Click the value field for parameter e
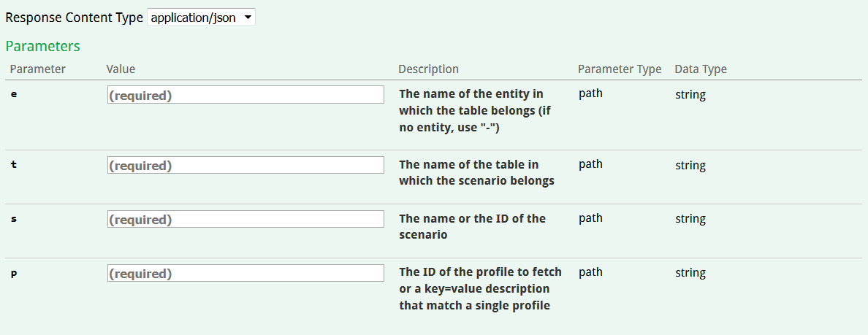The width and height of the screenshot is (868, 335). 245,95
